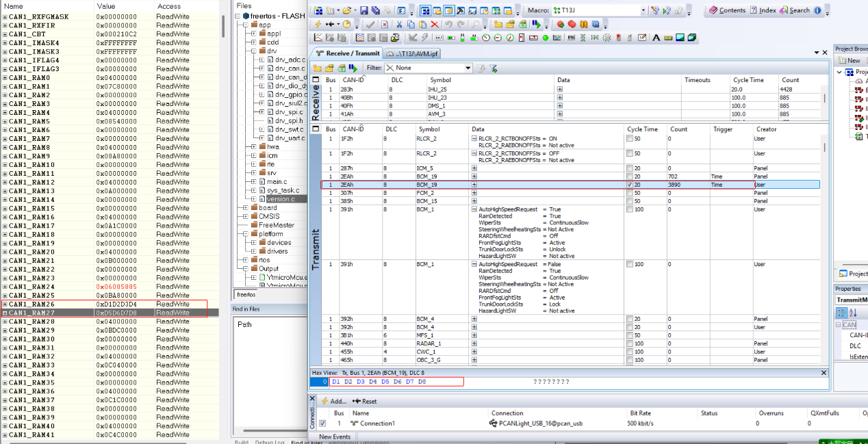868x444 pixels.
Task: Click the Open project folder icon in top toolbar
Action: 346,10
